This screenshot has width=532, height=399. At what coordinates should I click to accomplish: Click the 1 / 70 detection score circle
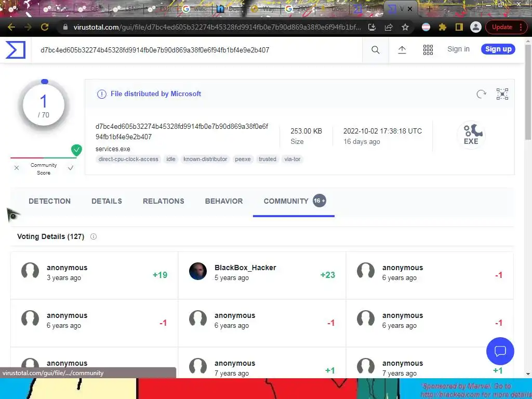click(44, 105)
